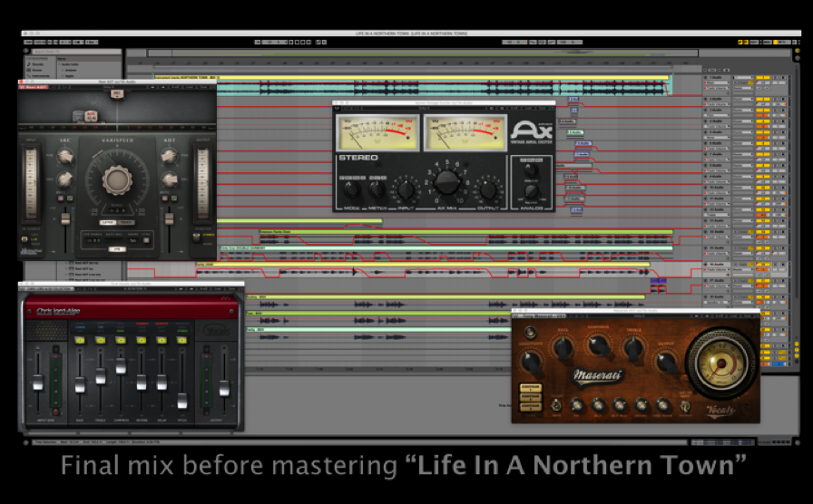813x504 pixels.
Task: Click the FX small knob in Maserati VX1
Action: pos(576,405)
